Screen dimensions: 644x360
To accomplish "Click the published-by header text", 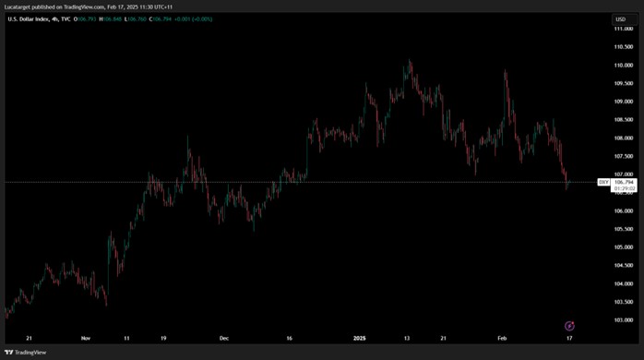I will tap(89, 7).
